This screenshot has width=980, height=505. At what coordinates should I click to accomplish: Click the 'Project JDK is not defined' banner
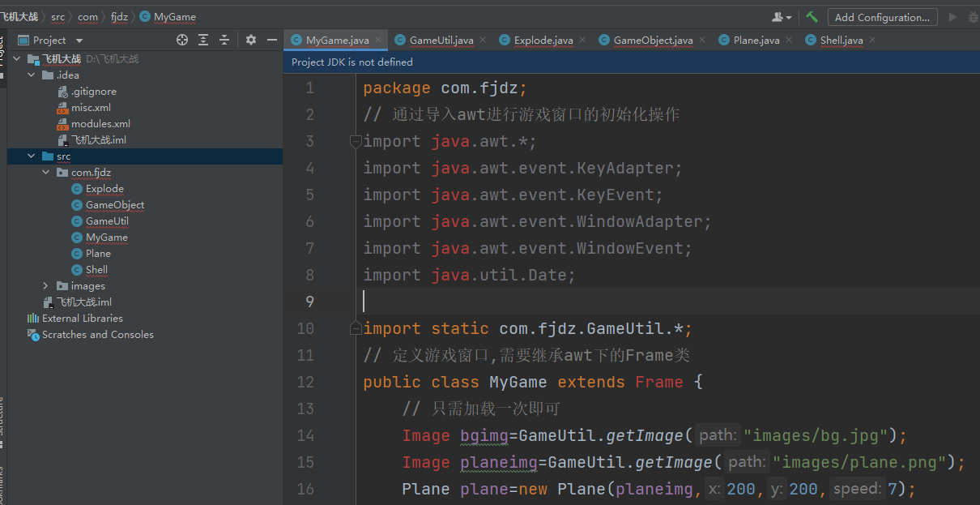(x=352, y=62)
